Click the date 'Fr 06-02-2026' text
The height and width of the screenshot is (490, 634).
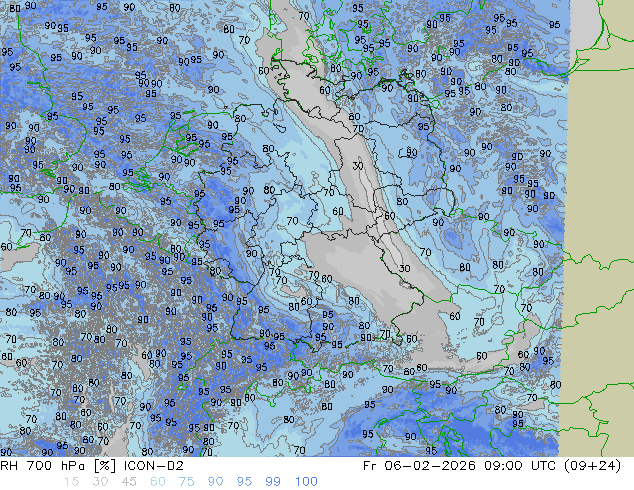(x=419, y=466)
